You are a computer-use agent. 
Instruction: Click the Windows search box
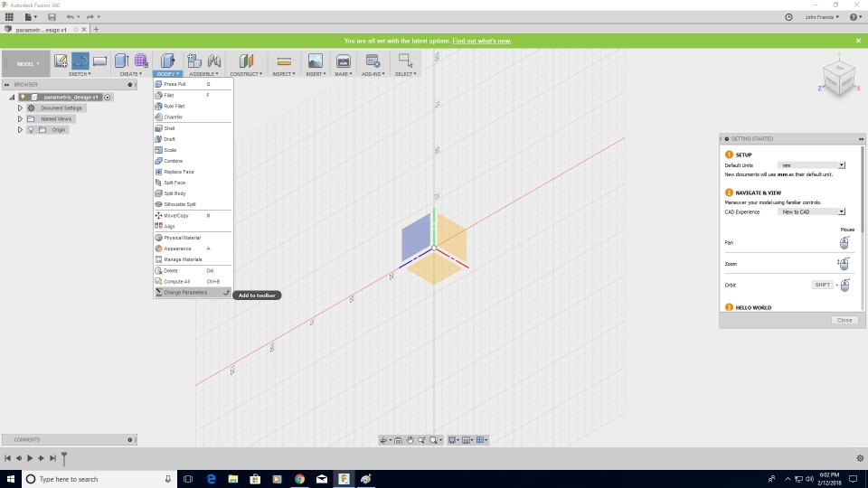[99, 479]
